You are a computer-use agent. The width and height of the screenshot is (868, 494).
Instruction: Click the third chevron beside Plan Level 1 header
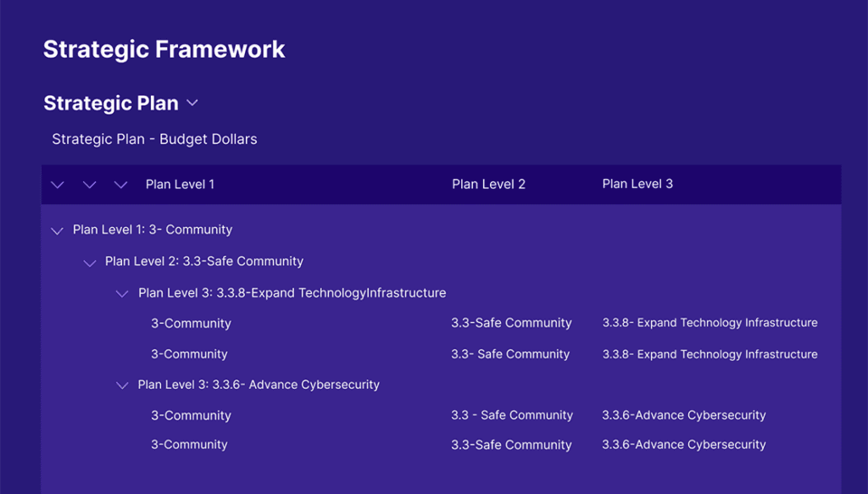[x=121, y=185]
